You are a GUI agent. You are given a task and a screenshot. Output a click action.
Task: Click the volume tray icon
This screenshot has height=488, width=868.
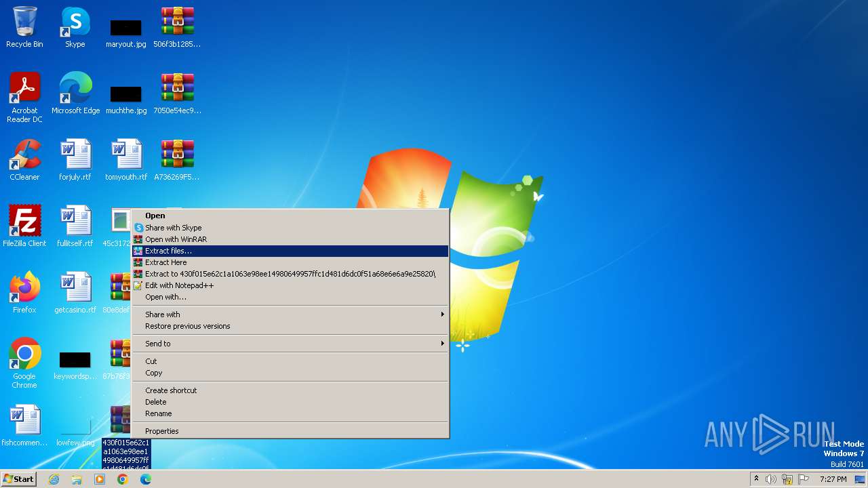pos(771,479)
